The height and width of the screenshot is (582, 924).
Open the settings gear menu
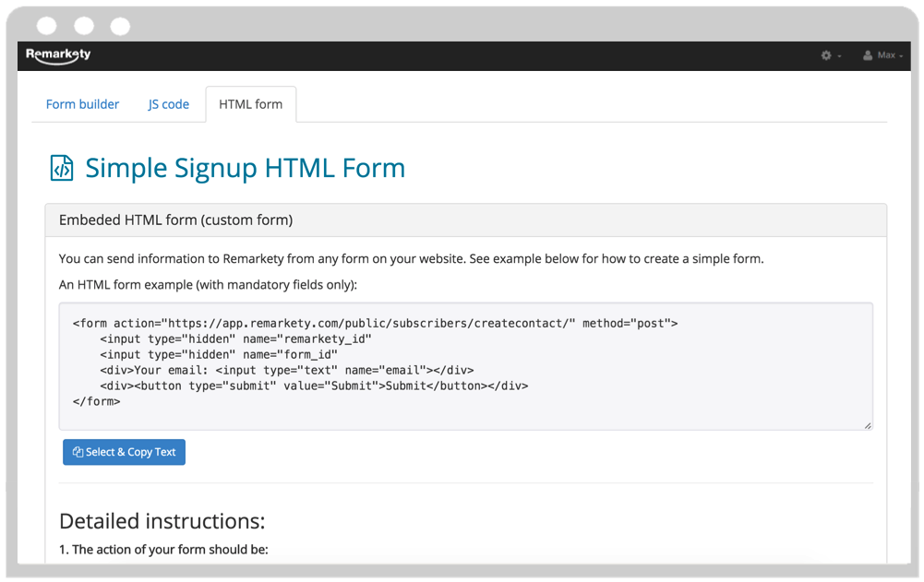(831, 55)
